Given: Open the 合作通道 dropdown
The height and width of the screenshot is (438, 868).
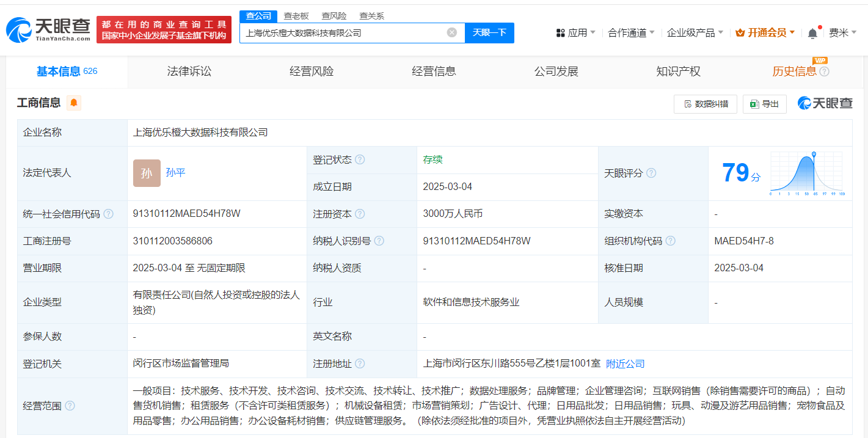Looking at the screenshot, I should [631, 33].
